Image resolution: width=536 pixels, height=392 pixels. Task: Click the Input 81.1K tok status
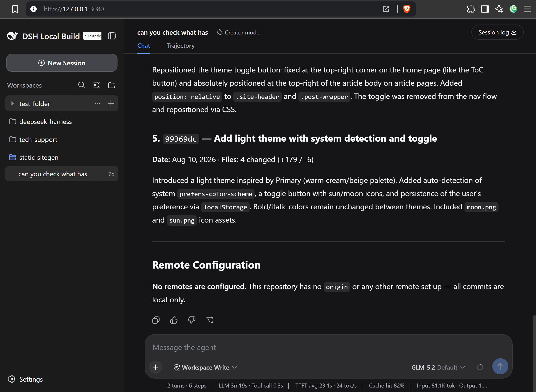pos(452,386)
